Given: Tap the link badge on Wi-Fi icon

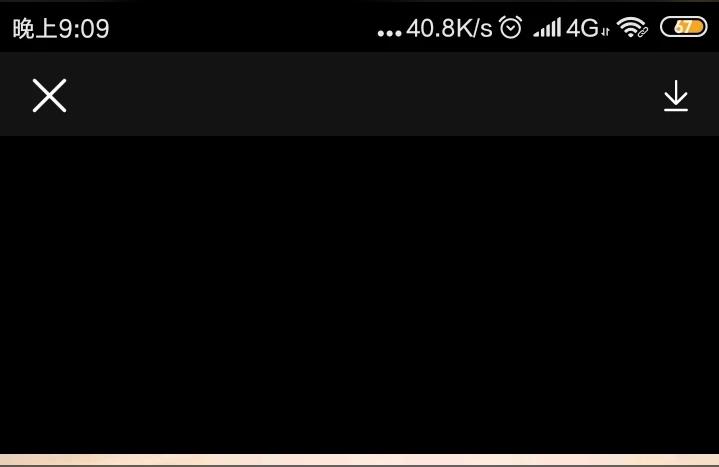Looking at the screenshot, I should 643,32.
